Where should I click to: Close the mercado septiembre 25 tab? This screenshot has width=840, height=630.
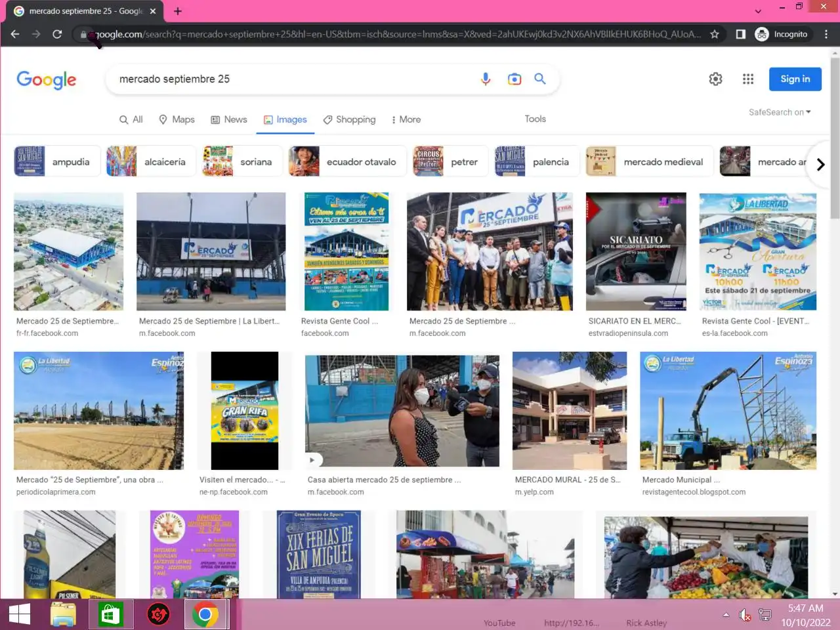[153, 11]
